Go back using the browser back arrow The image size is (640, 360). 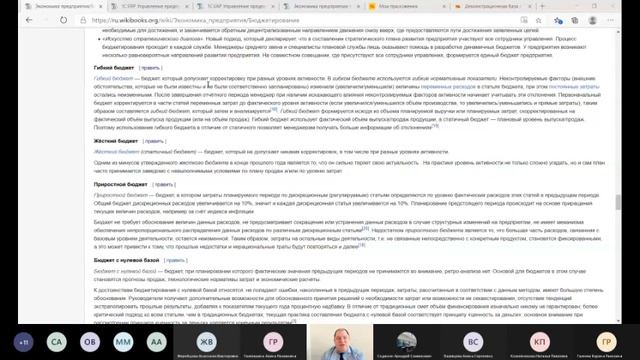(x=29, y=20)
